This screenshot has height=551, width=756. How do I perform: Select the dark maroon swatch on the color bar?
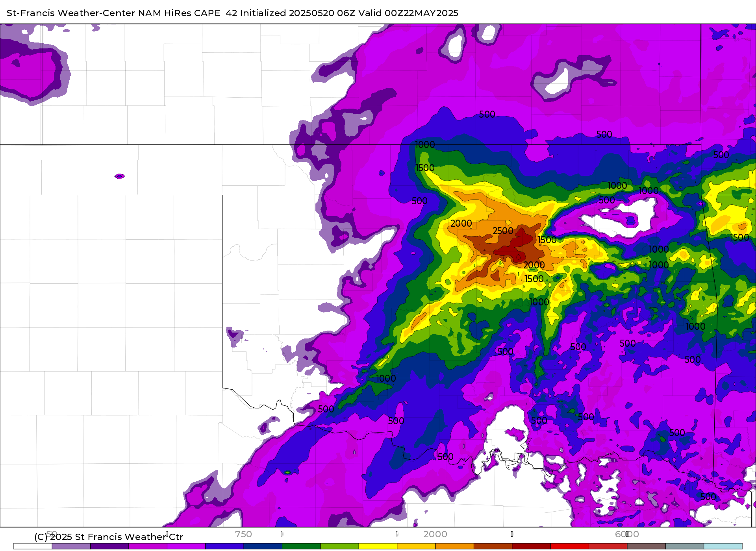click(532, 546)
